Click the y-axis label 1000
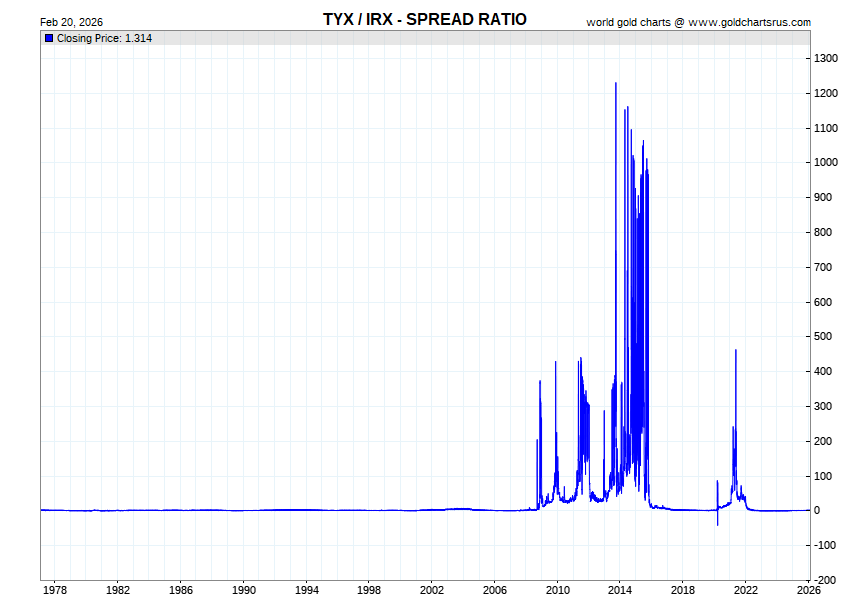The height and width of the screenshot is (616, 850). (826, 162)
